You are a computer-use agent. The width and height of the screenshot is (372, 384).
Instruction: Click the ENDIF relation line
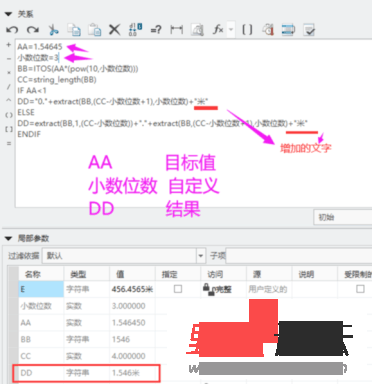[29, 134]
